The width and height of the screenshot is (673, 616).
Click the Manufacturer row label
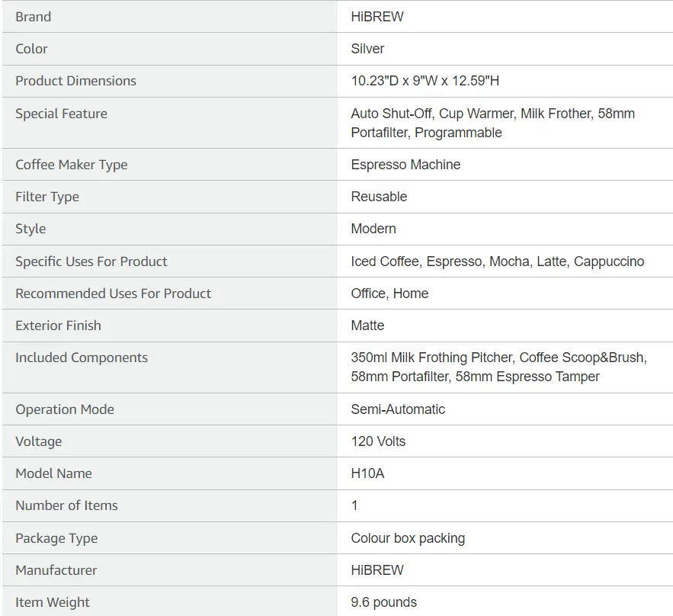56,570
